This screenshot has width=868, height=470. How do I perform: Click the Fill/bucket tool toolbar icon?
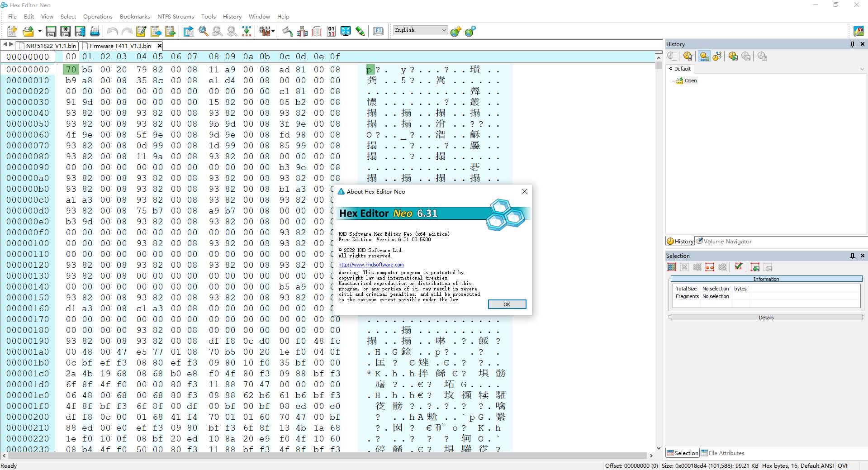tap(287, 31)
